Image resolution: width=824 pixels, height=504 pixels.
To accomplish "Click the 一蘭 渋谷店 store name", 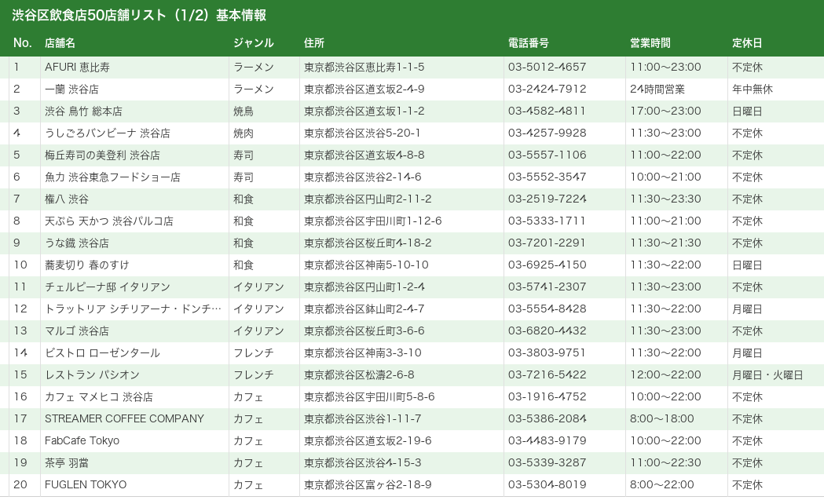I will [x=71, y=89].
